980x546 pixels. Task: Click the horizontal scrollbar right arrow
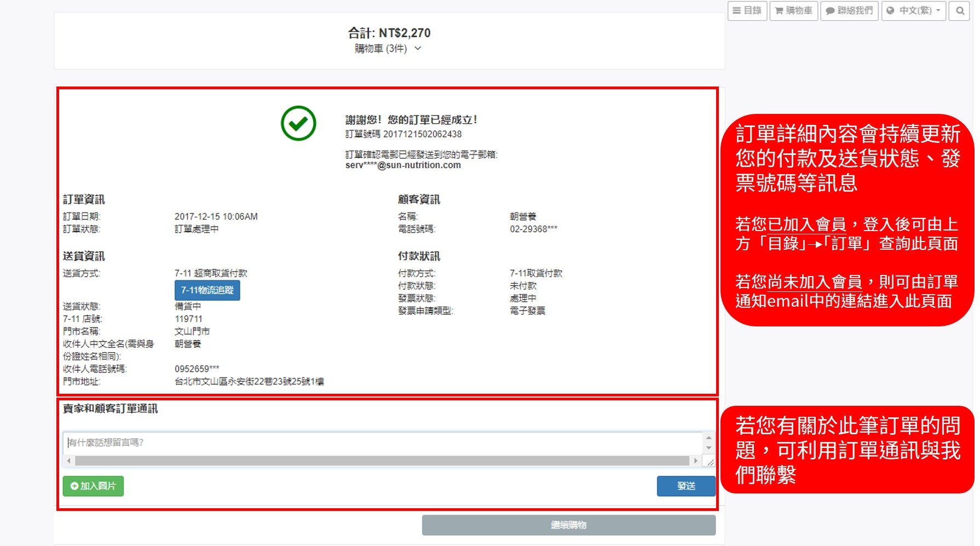[696, 461]
